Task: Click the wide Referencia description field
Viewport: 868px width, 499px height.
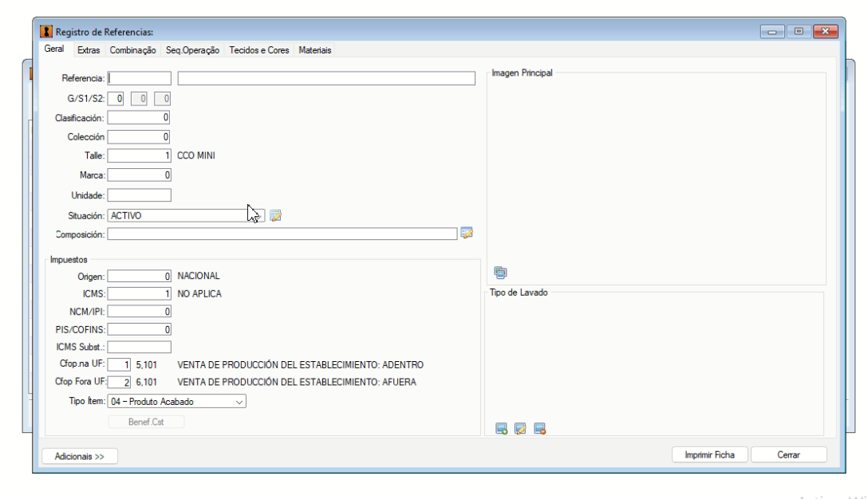Action: coord(326,79)
